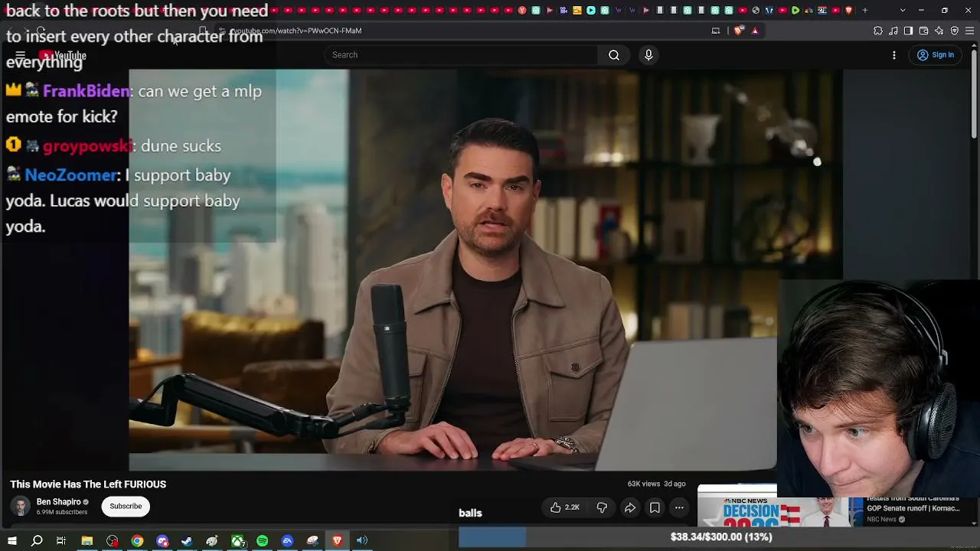
Task: Open the EA app on the taskbar
Action: [287, 541]
